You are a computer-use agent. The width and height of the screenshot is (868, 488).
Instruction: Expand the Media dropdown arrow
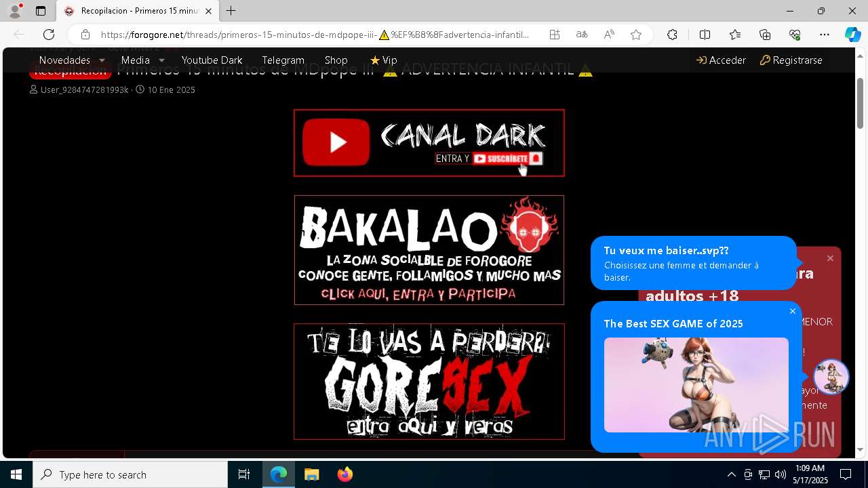[x=161, y=60]
